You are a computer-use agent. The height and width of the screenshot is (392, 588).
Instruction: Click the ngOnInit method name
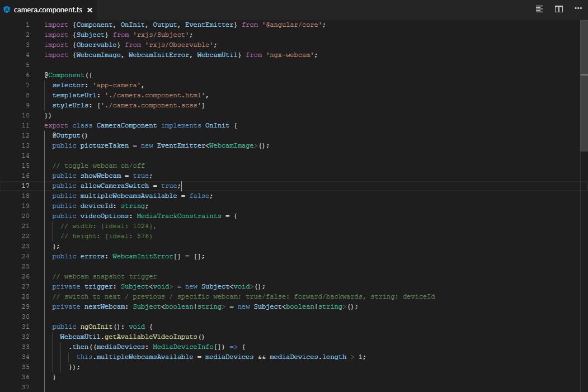pos(95,326)
